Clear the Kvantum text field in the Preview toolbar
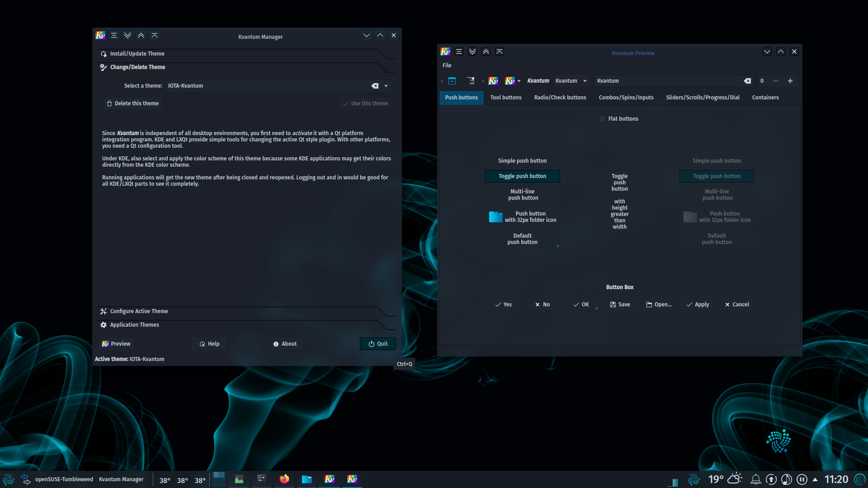 pyautogui.click(x=747, y=81)
